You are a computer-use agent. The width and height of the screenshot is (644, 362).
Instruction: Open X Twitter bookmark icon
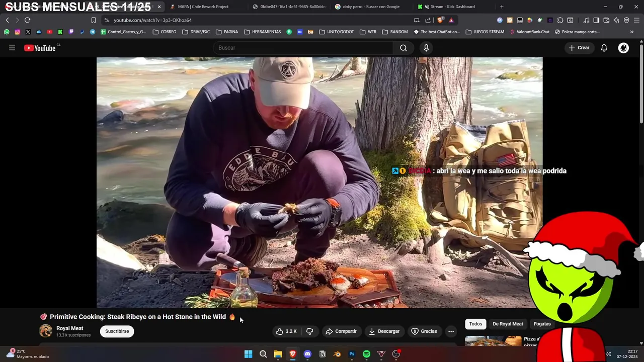pos(28,32)
